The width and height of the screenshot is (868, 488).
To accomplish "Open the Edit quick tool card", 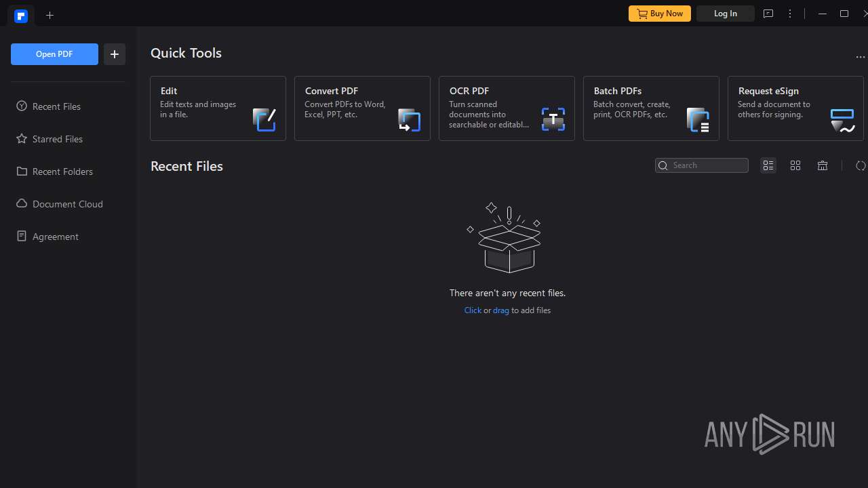I will tap(218, 108).
